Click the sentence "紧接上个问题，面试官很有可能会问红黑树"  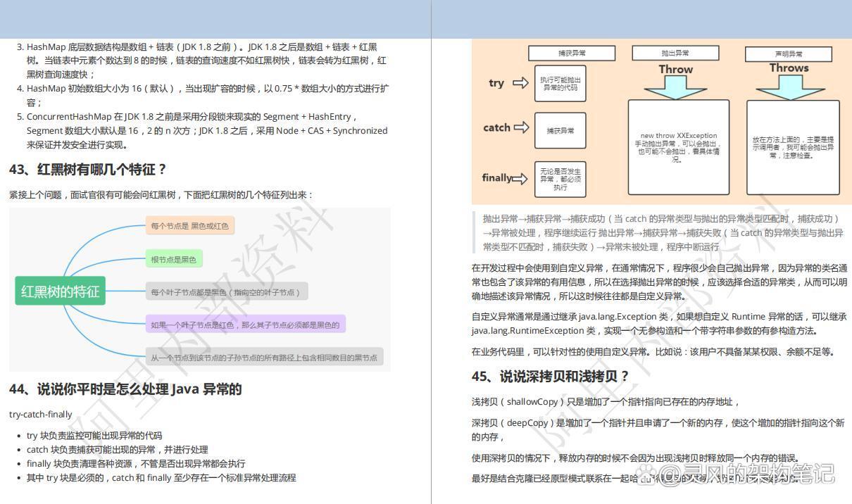[161, 195]
